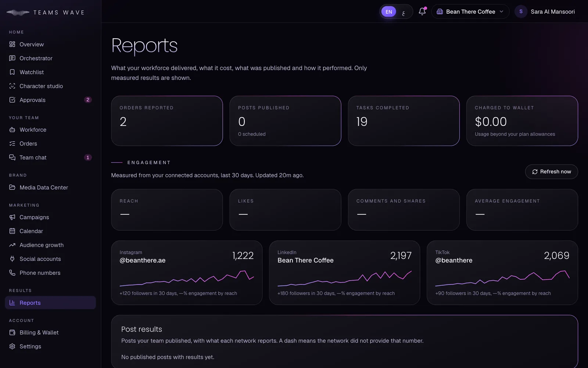Open the LinkedIn Bean There Coffee card

[x=344, y=273]
